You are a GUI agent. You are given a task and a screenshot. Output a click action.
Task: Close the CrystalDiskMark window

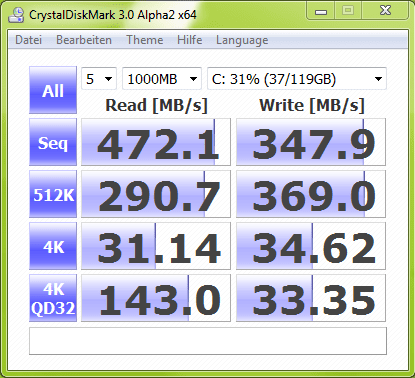coord(385,11)
